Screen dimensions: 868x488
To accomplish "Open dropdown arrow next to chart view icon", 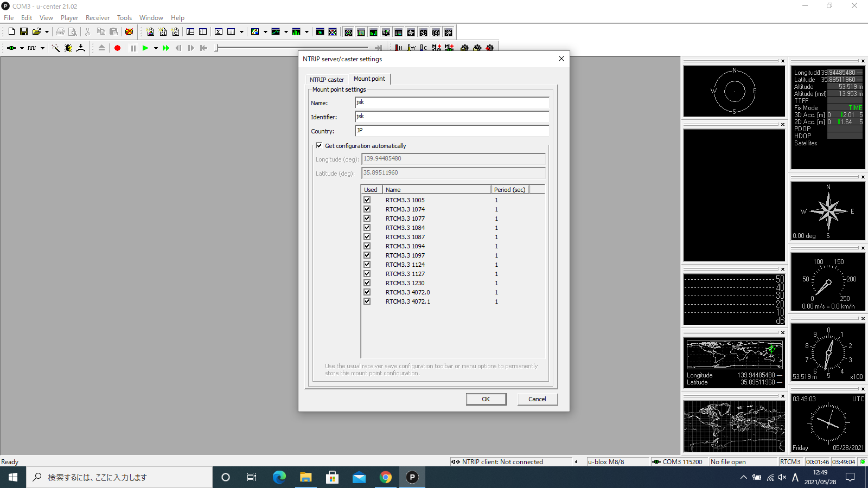I will pos(286,32).
